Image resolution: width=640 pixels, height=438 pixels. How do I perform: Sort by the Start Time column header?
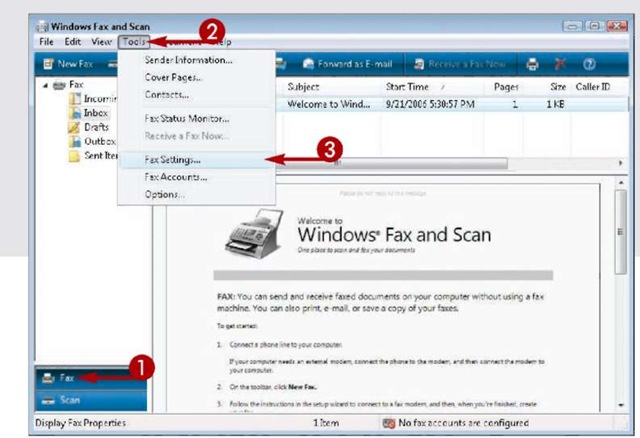click(407, 87)
